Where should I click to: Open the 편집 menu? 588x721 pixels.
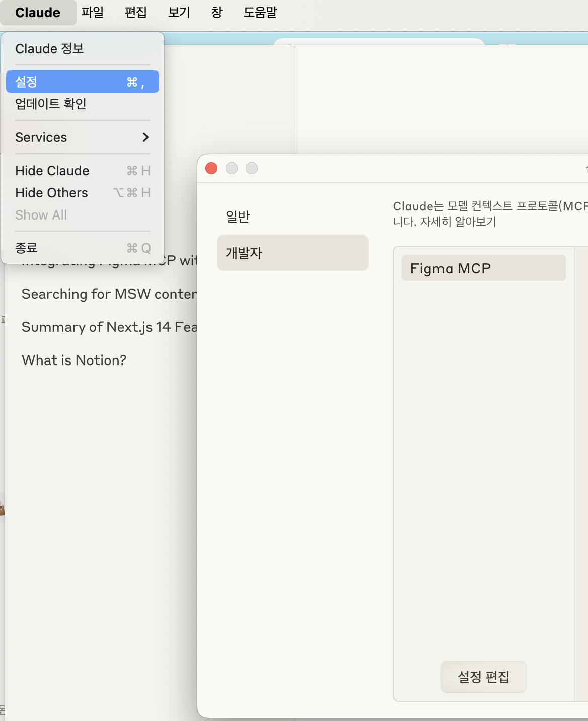(136, 12)
